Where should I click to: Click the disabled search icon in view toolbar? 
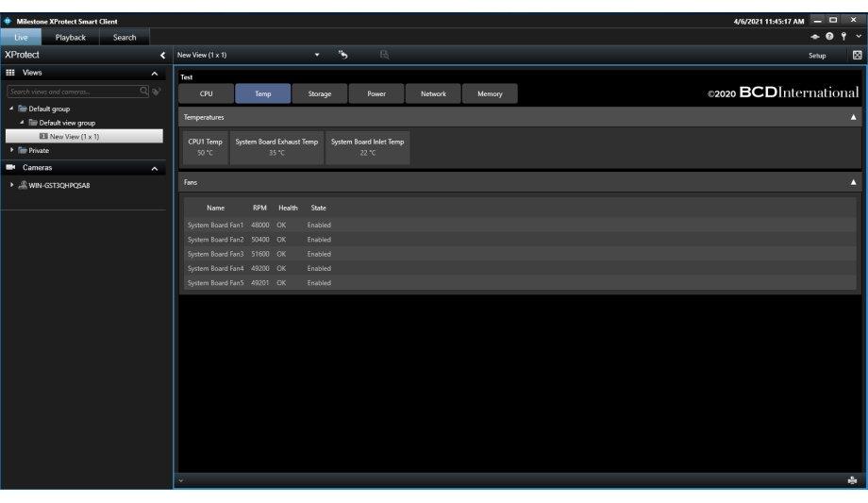384,55
